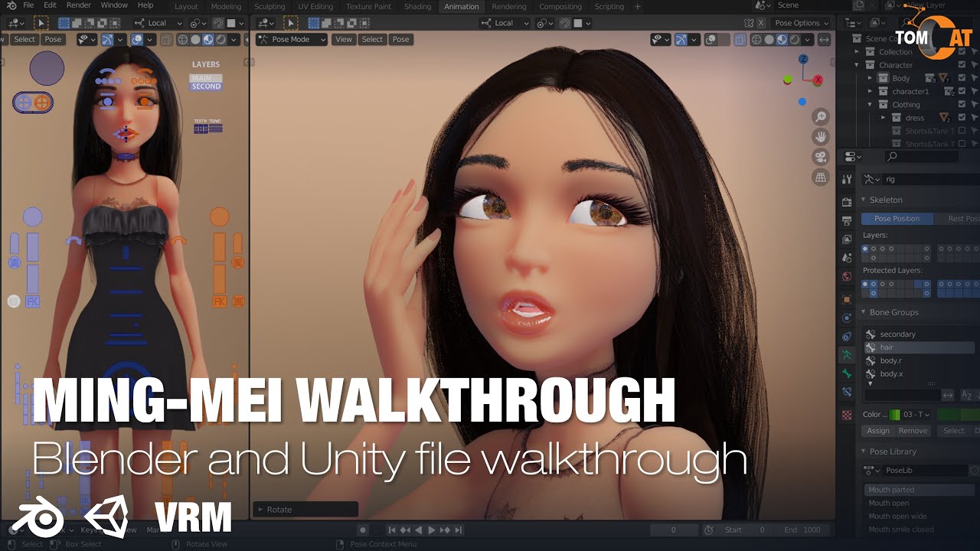Open the Render properties tab icon

pos(847,203)
